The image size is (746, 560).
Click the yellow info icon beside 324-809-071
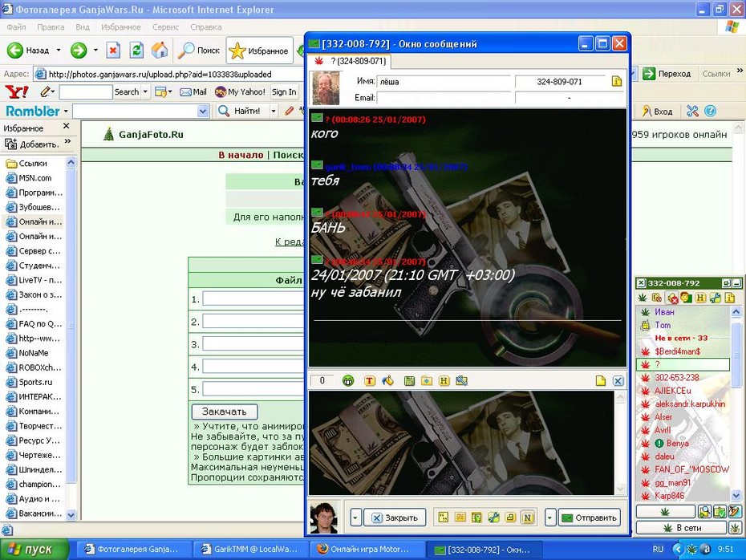point(617,81)
